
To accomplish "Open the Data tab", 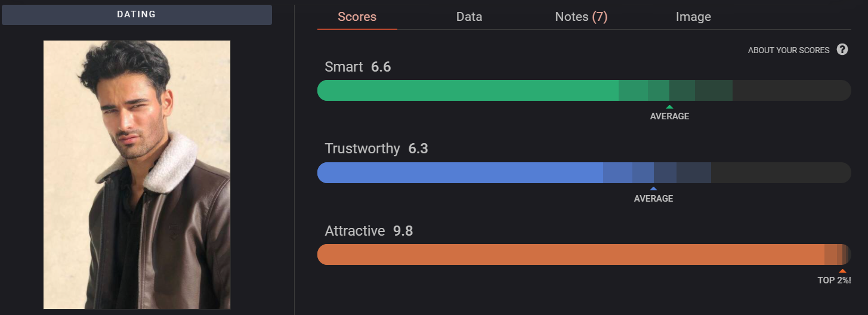I will [x=469, y=17].
